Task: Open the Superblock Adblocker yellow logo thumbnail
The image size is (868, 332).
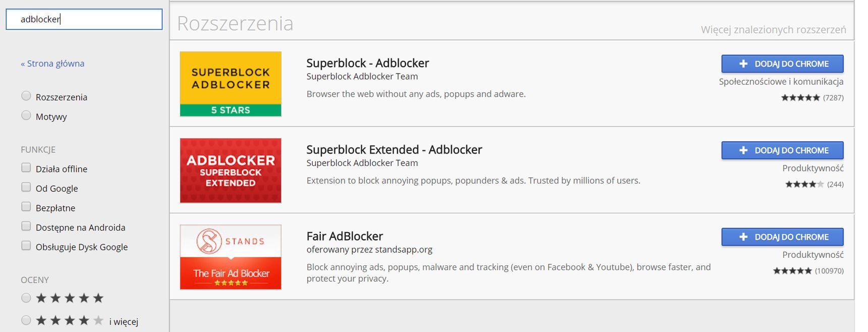Action: coord(231,84)
